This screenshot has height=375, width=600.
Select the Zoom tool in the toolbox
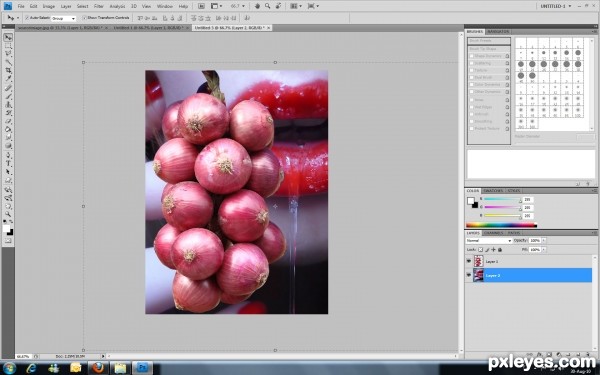8,214
